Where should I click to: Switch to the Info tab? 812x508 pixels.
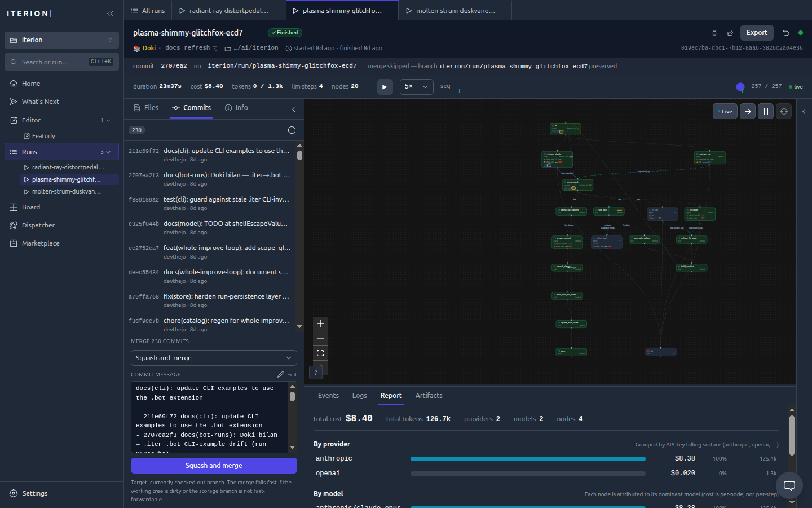[236, 108]
